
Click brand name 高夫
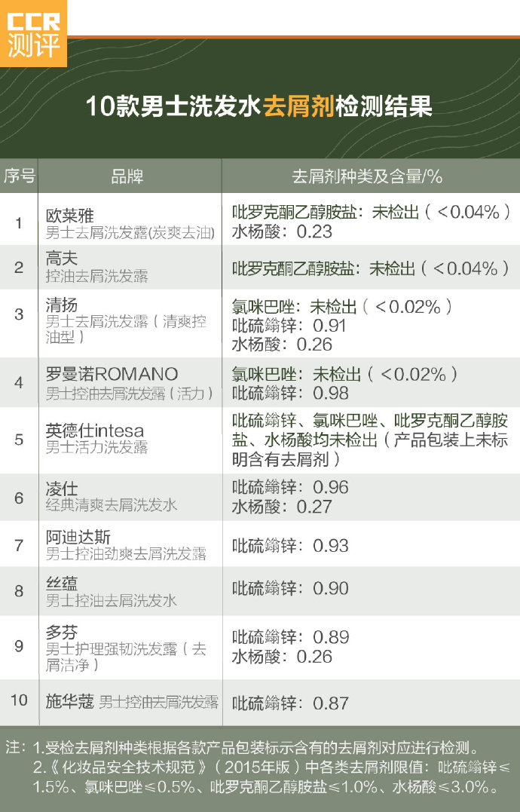tap(62, 258)
